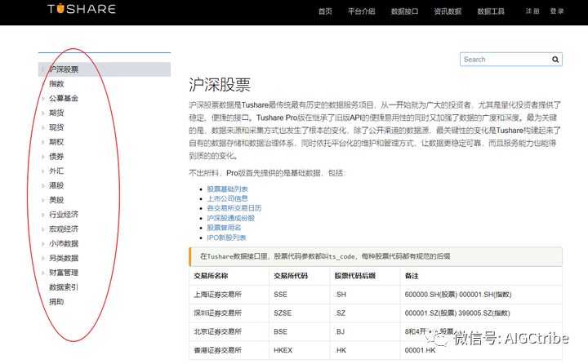Expand the 债券 sidebar arrow
The height and width of the screenshot is (364, 588).
pyautogui.click(x=43, y=157)
